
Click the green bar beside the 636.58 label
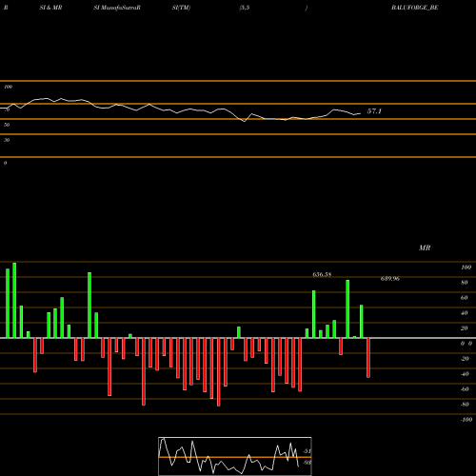click(x=314, y=314)
